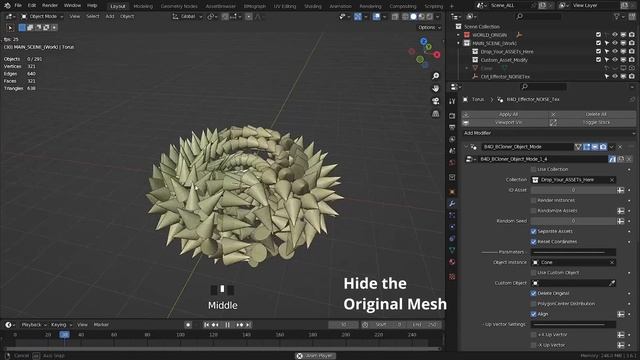Viewport: 640px width, 360px height.
Task: Click the Apply All button
Action: click(x=505, y=114)
